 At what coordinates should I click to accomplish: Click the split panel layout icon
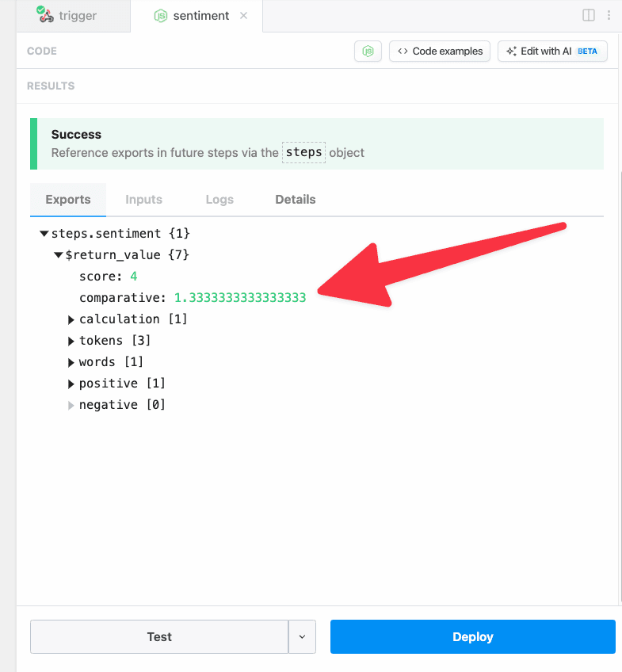pyautogui.click(x=589, y=15)
